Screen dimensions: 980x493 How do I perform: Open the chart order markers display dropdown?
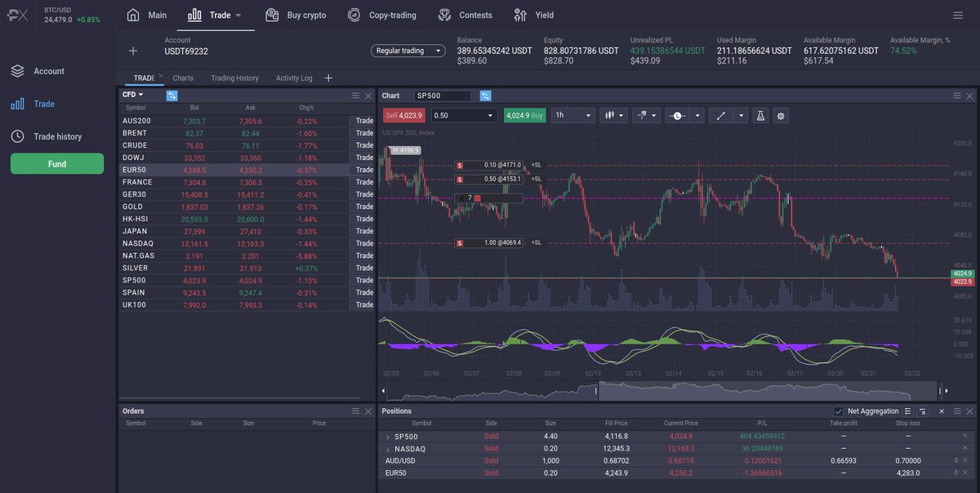(x=646, y=115)
